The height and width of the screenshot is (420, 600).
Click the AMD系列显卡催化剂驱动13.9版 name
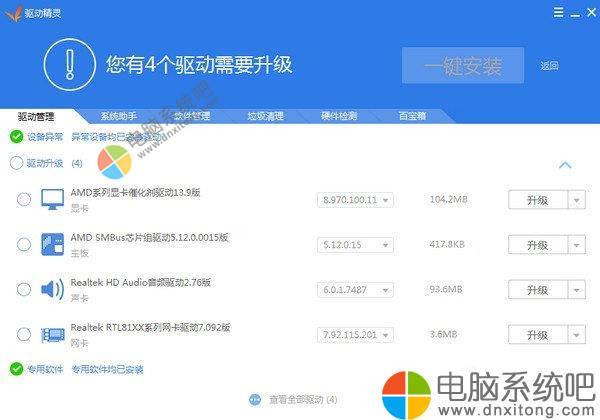pyautogui.click(x=135, y=192)
